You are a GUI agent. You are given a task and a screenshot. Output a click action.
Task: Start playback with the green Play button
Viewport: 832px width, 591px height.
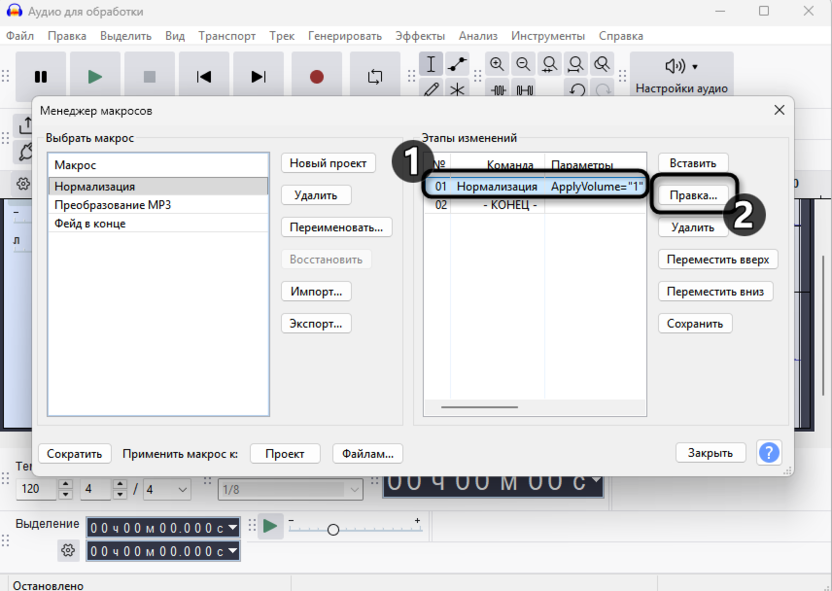(x=95, y=76)
